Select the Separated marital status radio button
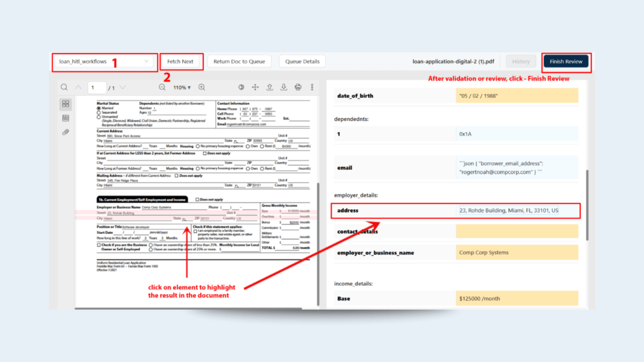Screen dimensions: 644x362 point(98,112)
